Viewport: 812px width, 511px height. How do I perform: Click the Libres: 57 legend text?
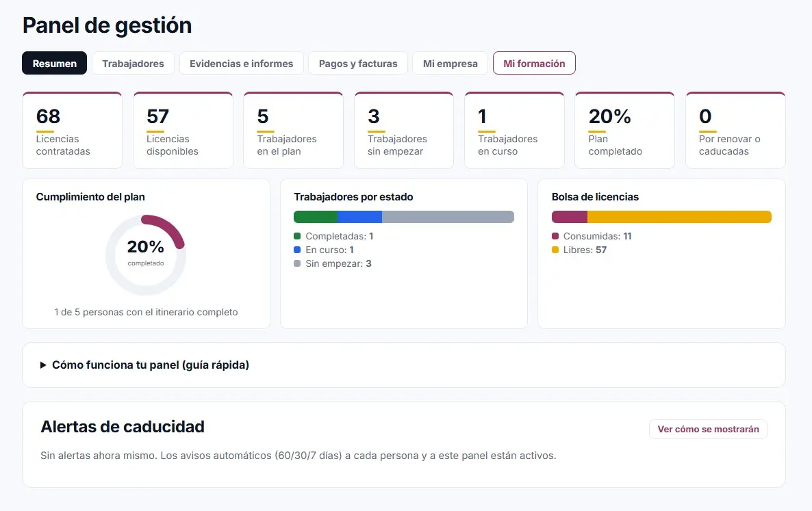585,250
